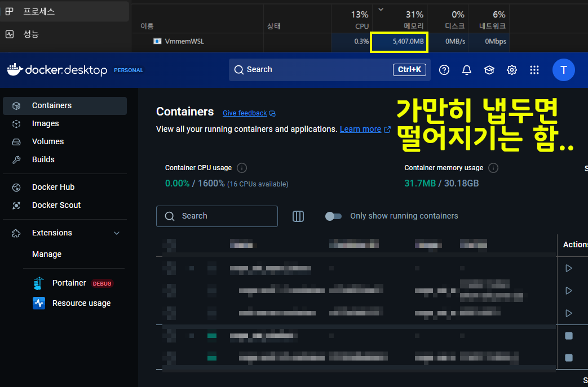Image resolution: width=588 pixels, height=387 pixels.
Task: Click the Builds wrench icon in sidebar
Action: (16, 159)
